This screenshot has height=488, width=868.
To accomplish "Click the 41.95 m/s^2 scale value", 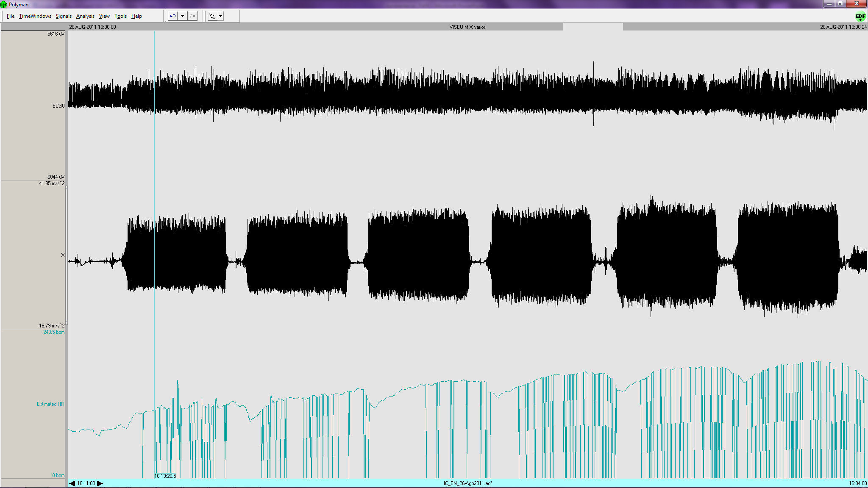I will tap(52, 183).
